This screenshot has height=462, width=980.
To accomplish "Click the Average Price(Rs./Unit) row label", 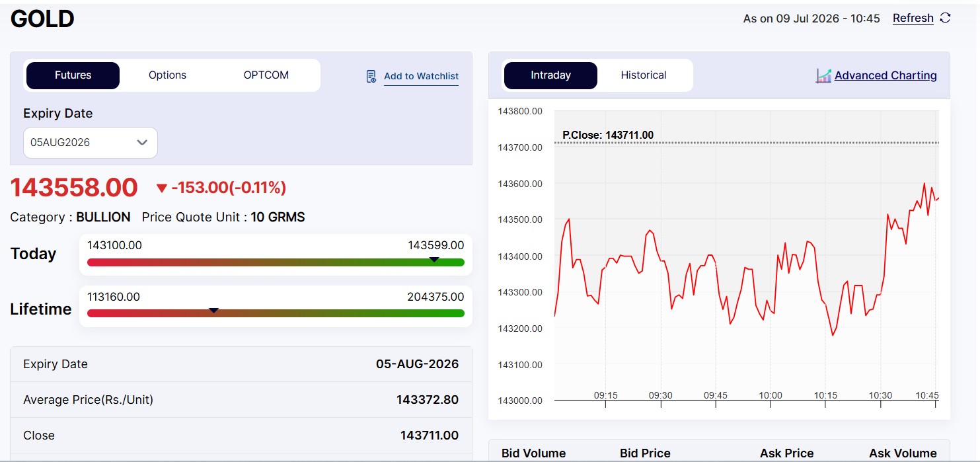I will pos(88,400).
